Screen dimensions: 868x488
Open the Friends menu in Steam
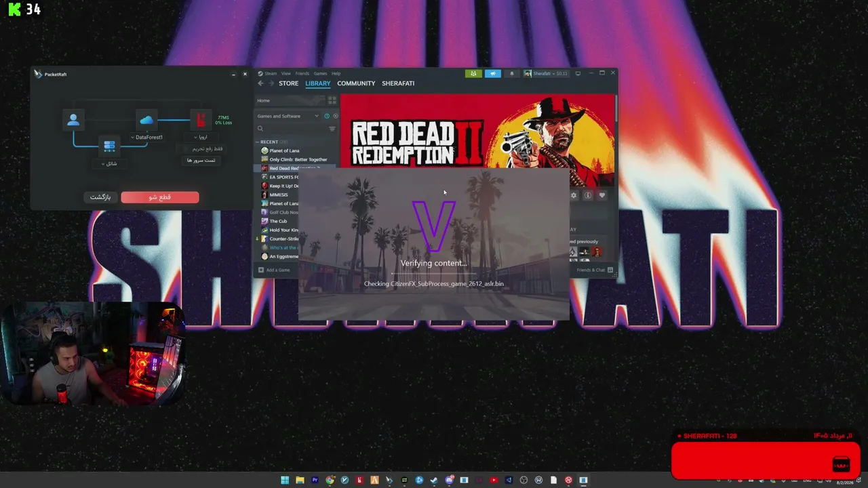coord(302,73)
